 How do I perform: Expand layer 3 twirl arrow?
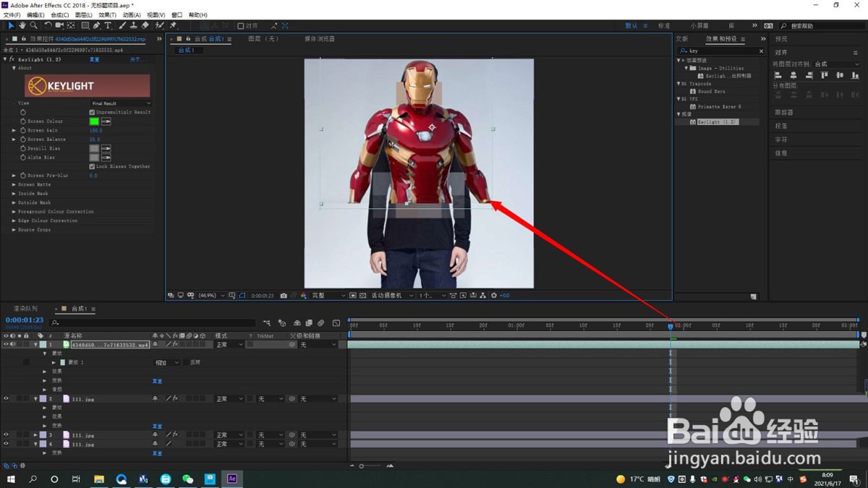[35, 435]
